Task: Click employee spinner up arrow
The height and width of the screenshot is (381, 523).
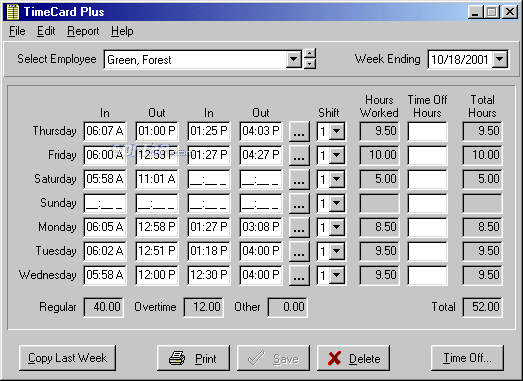Action: 310,54
